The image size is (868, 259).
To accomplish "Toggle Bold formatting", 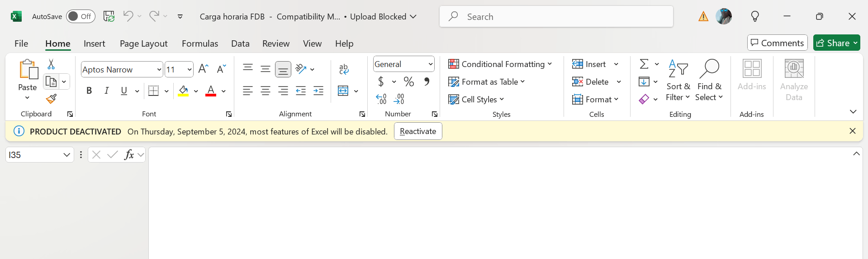I will click(x=89, y=91).
